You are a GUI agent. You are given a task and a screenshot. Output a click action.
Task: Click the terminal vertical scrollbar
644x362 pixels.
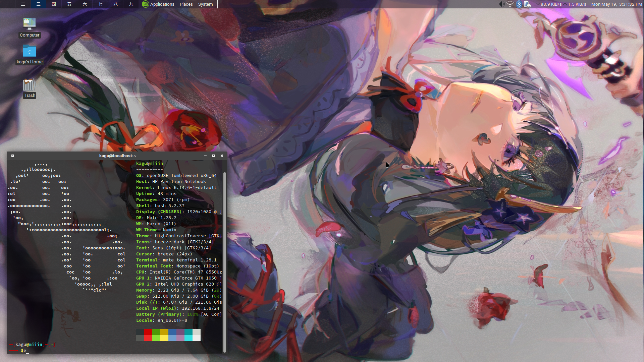[x=224, y=262]
